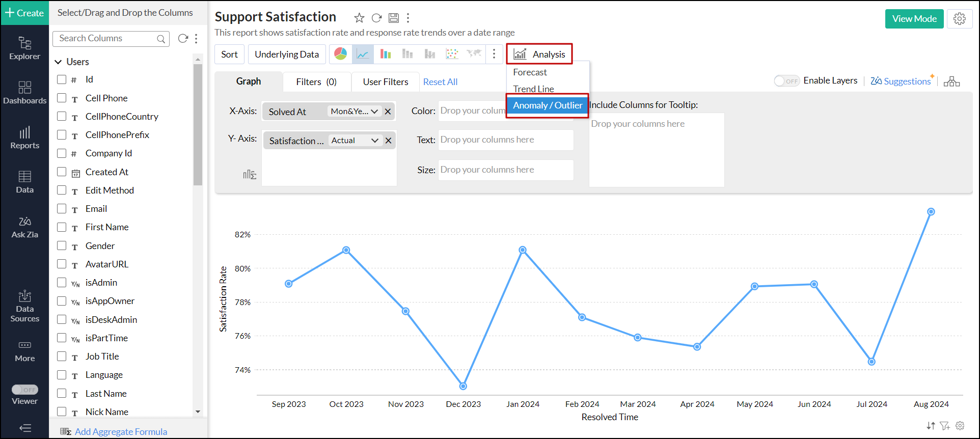
Task: Choose the map chart type icon
Action: coord(474,54)
